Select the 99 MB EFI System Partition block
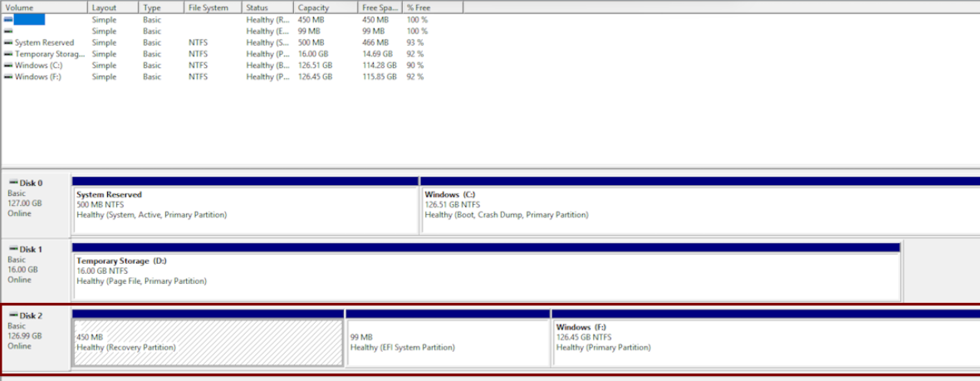Screen dimensions: 980x381 [448, 338]
